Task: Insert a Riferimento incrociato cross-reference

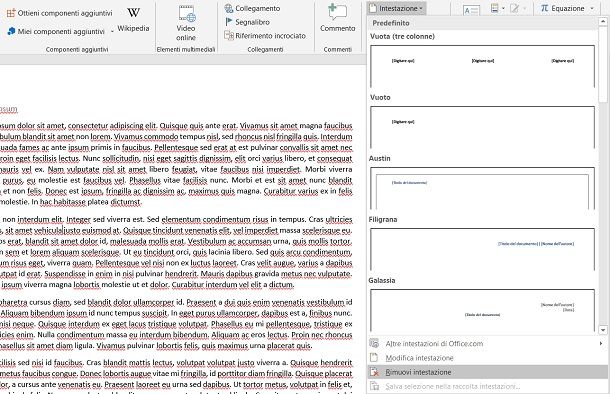Action: click(x=265, y=36)
